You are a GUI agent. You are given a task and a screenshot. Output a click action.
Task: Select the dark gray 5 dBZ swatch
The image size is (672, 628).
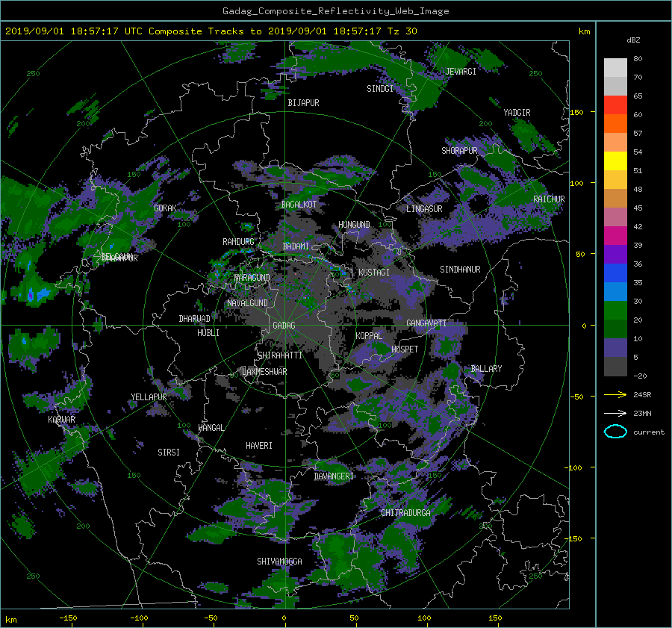(615, 366)
